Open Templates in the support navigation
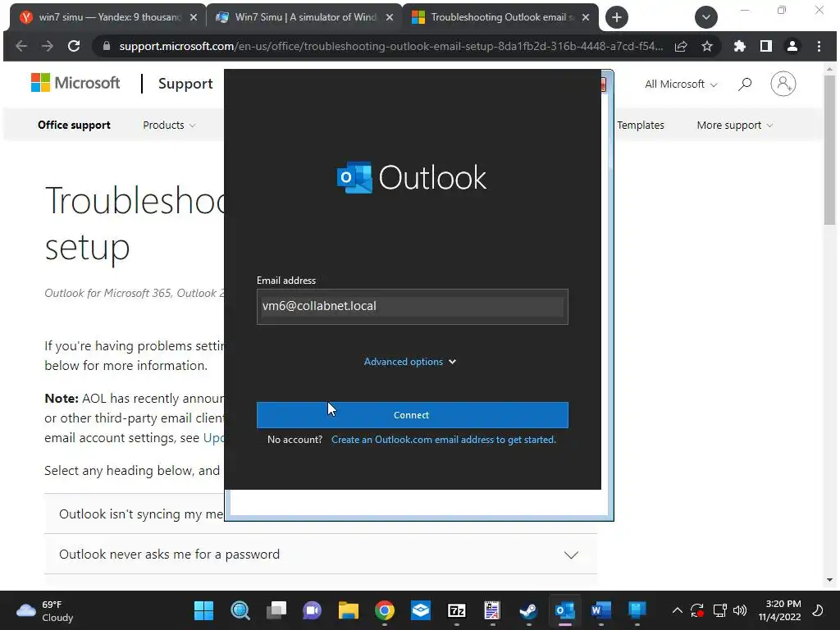 click(x=640, y=125)
